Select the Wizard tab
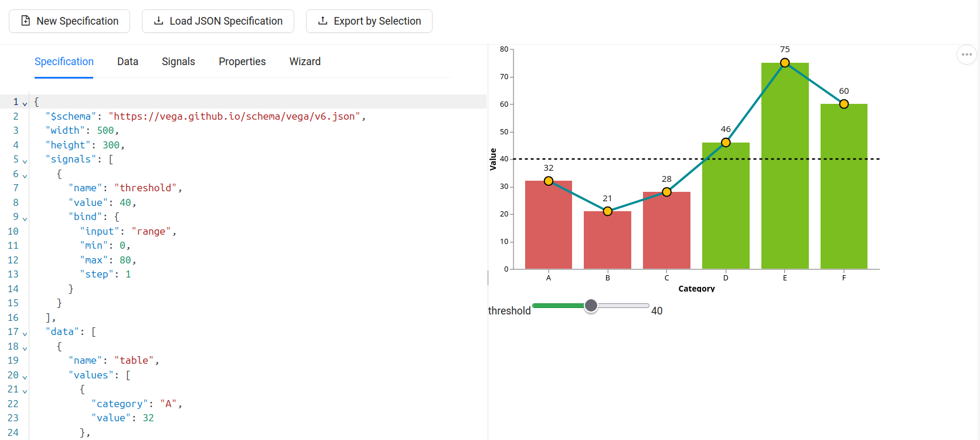The image size is (980, 440). 305,62
